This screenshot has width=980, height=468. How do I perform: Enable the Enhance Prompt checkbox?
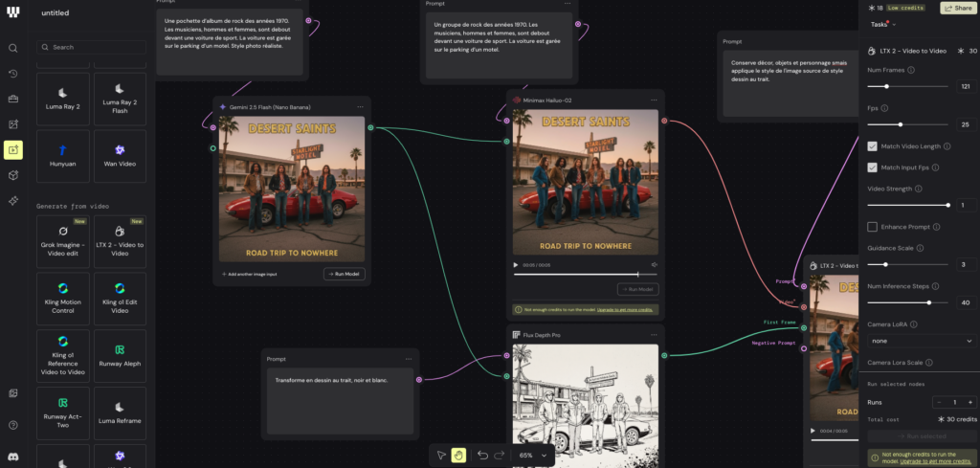872,227
